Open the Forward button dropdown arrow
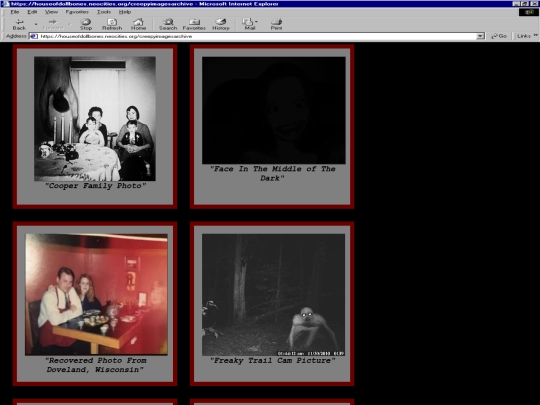This screenshot has width=540, height=405. pos(69,24)
